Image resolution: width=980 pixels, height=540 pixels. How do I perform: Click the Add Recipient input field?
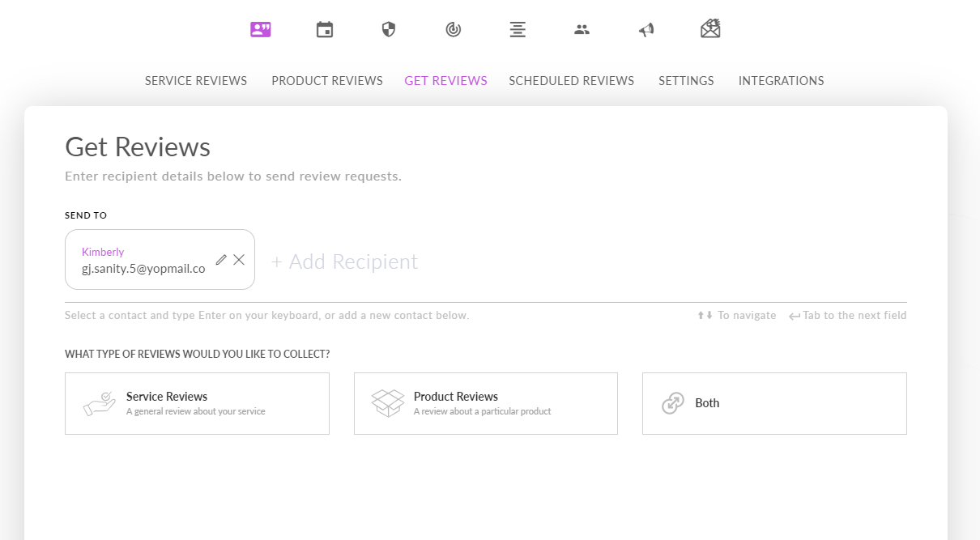point(345,261)
